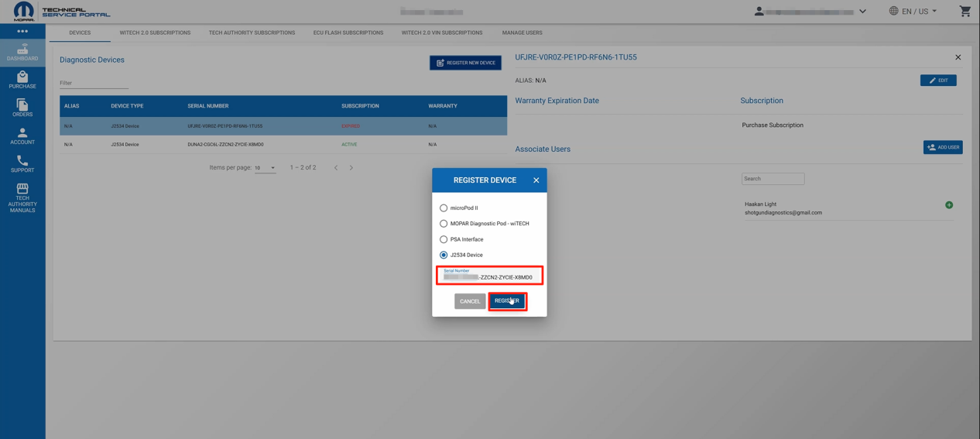Open the shopping cart icon

pyautogui.click(x=965, y=11)
